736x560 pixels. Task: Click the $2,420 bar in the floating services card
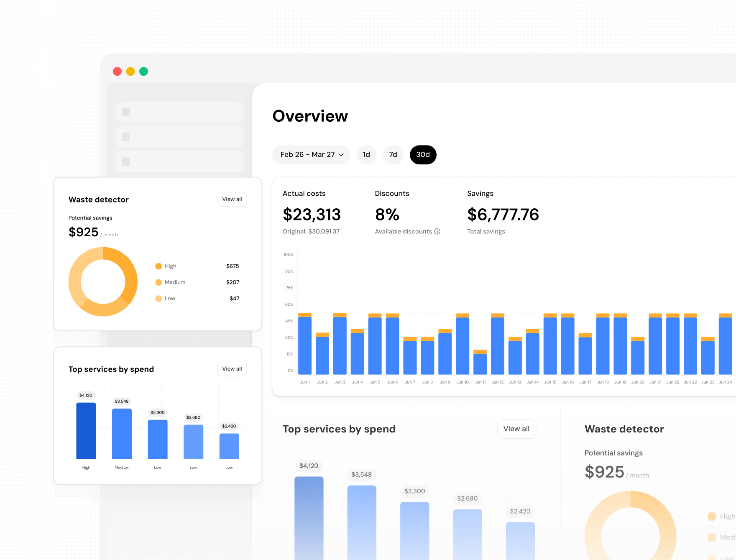click(229, 446)
